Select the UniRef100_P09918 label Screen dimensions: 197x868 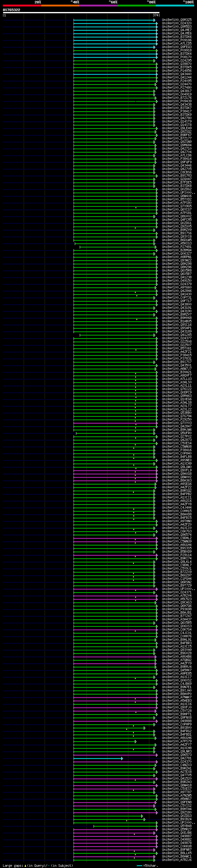point(176,50)
